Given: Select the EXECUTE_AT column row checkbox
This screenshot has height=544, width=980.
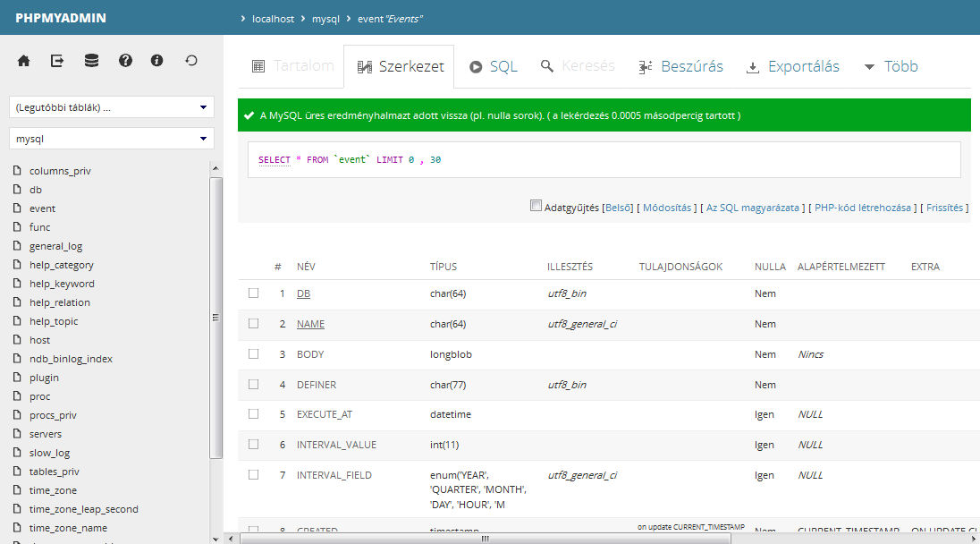Looking at the screenshot, I should click(x=253, y=413).
